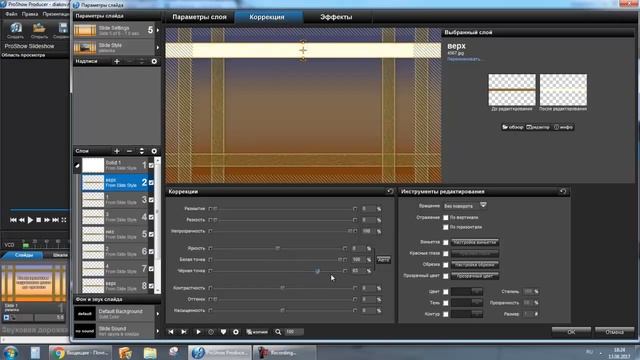
Task: Reset editing tools with undo icon
Action: tap(563, 191)
